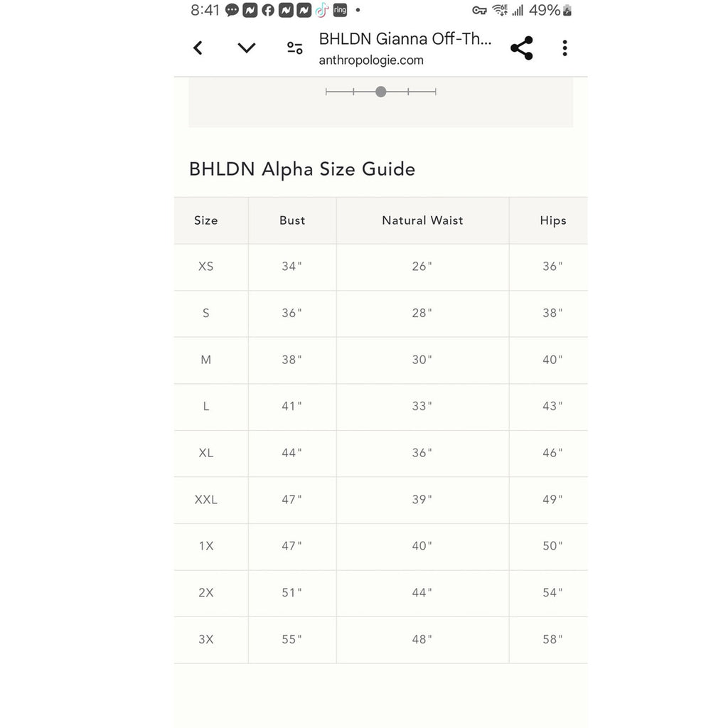Click the fit slider's gray handle
Image resolution: width=728 pixels, height=728 pixels.
coord(381,92)
